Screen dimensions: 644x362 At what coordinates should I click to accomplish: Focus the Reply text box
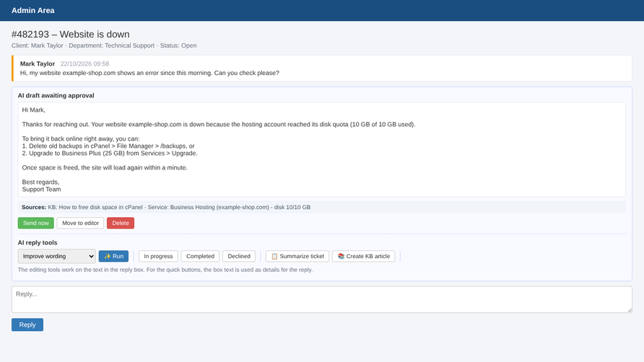(322, 299)
